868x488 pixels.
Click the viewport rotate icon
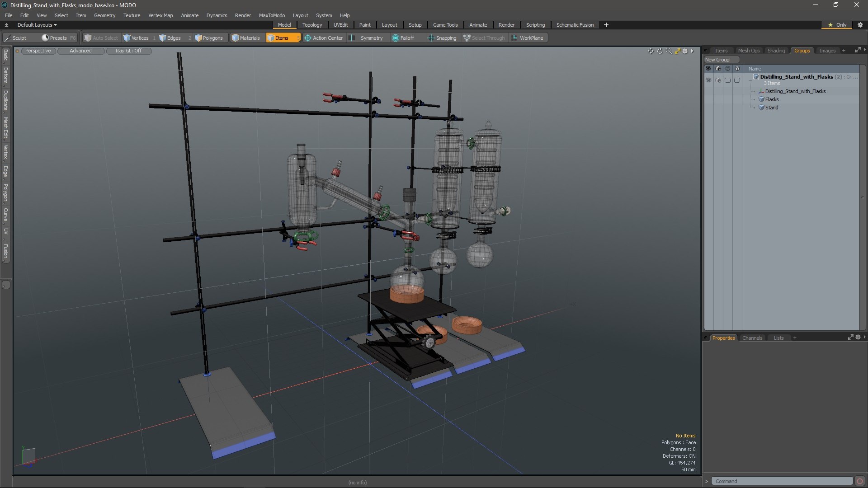pyautogui.click(x=660, y=51)
